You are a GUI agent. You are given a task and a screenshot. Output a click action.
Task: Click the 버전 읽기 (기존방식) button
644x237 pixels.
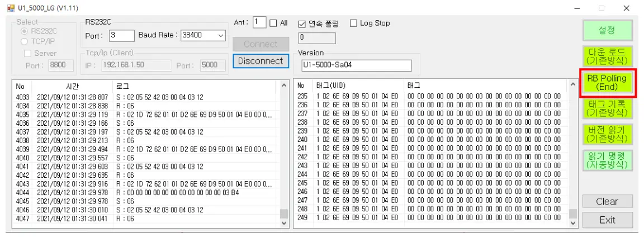[x=607, y=134]
